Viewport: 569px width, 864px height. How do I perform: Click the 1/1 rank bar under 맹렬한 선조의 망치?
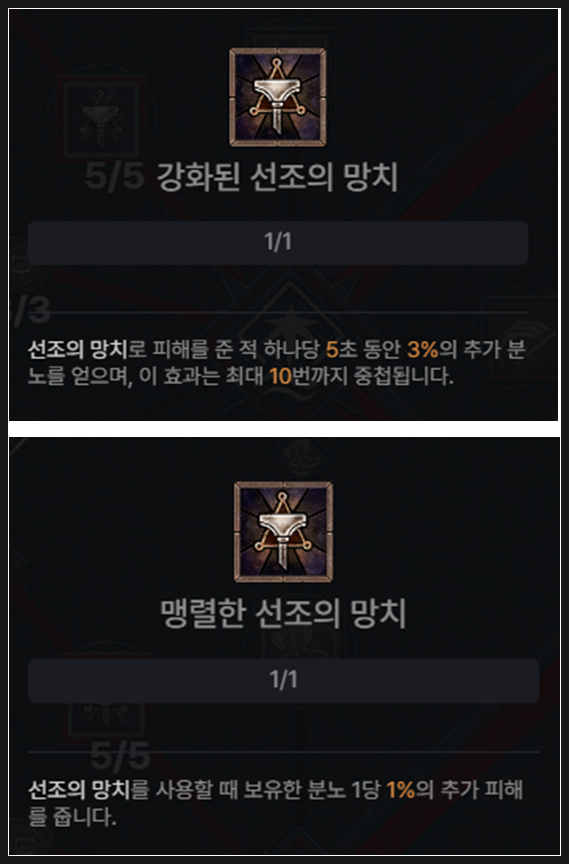pyautogui.click(x=283, y=681)
